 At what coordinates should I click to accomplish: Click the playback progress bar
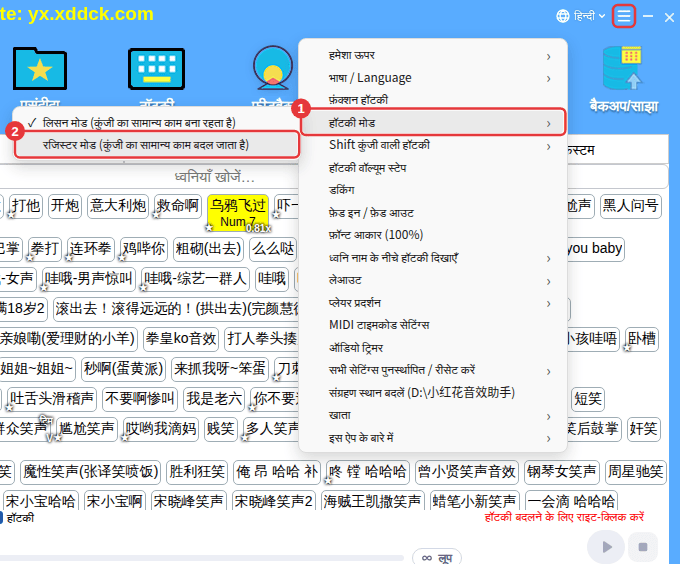click(x=202, y=557)
